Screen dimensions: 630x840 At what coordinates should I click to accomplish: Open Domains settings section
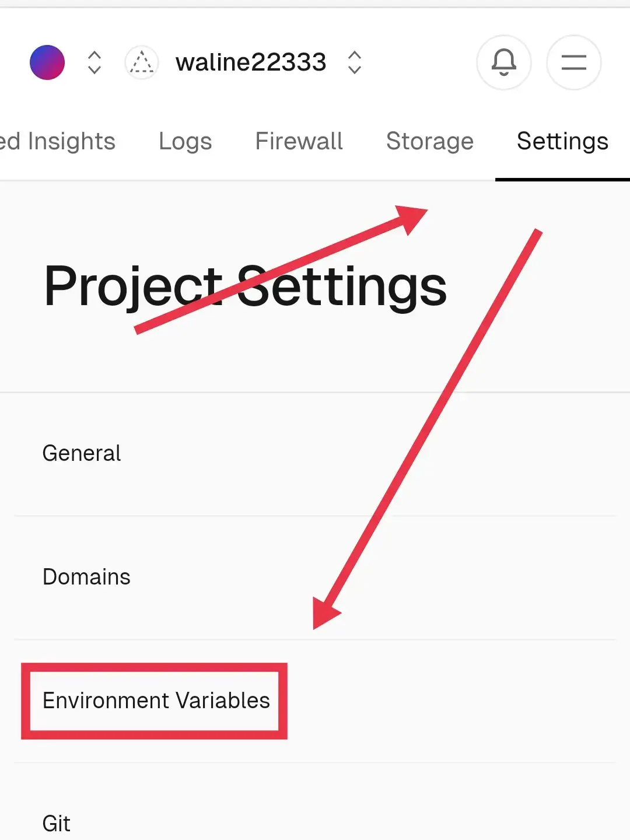pos(315,577)
